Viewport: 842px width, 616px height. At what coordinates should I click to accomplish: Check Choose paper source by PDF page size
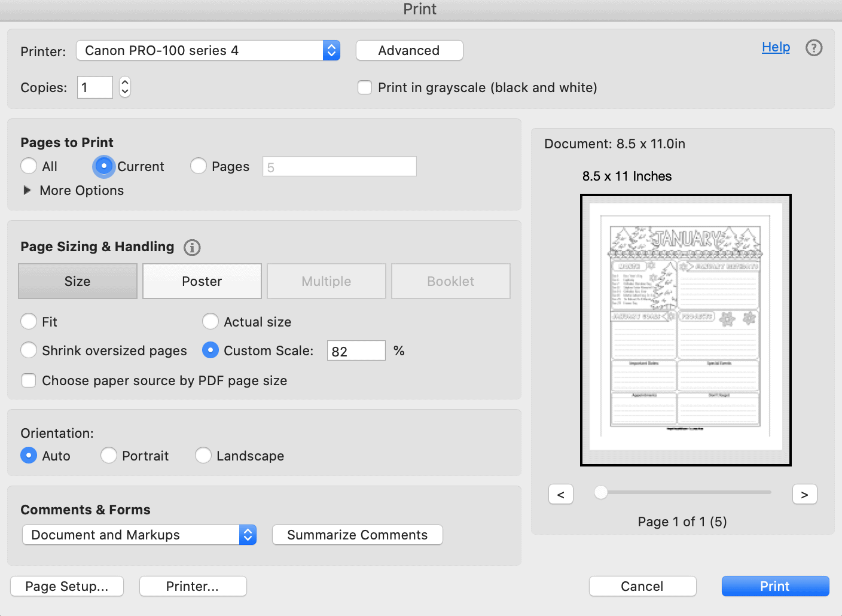click(x=29, y=380)
